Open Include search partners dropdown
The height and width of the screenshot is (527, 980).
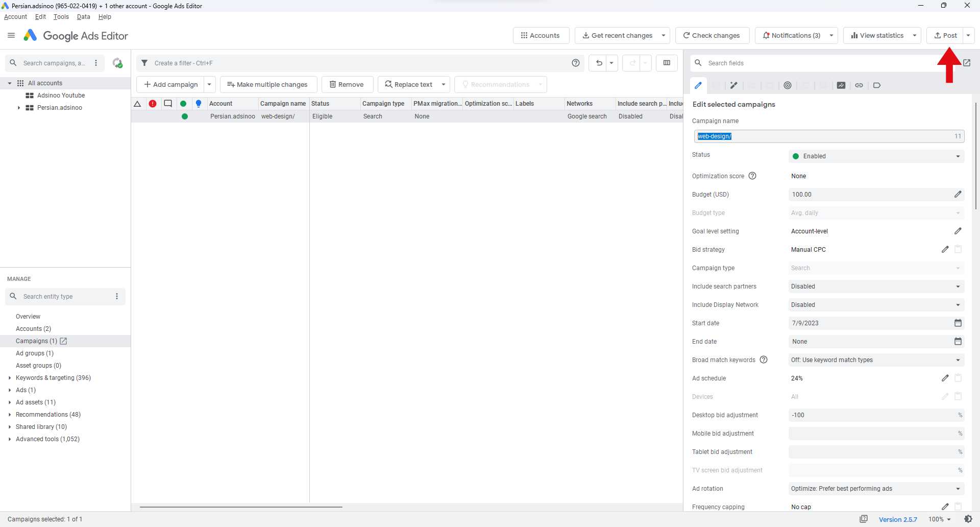(876, 286)
